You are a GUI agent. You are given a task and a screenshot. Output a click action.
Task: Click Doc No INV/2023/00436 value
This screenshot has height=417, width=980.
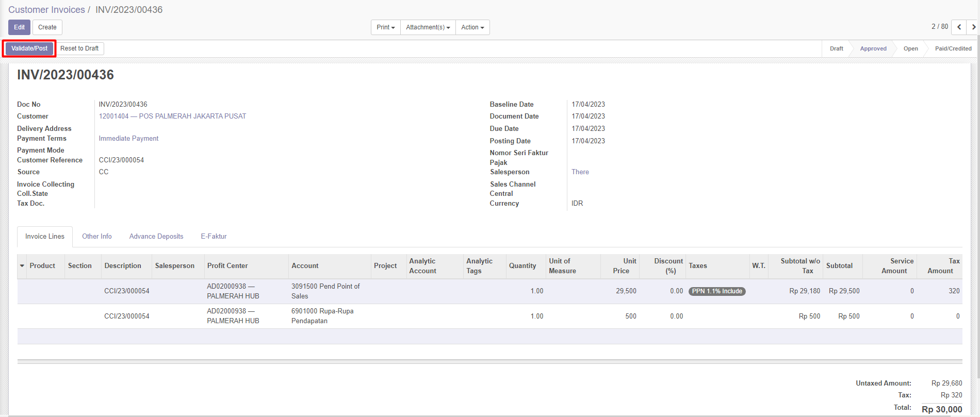pos(123,104)
